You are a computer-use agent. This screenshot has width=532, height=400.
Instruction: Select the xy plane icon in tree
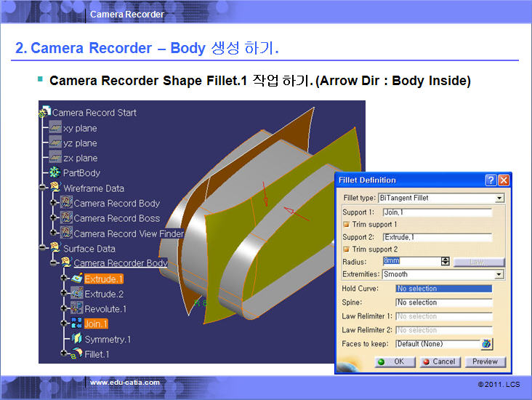click(56, 128)
